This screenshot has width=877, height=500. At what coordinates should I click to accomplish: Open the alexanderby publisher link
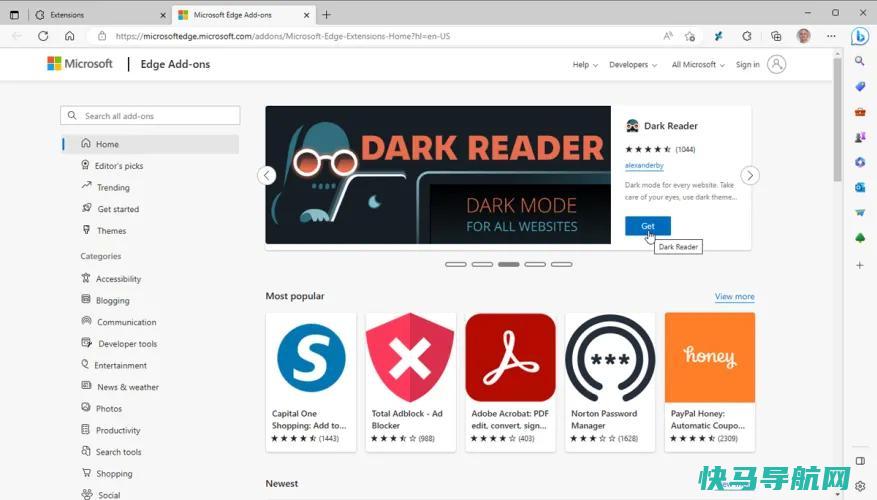tap(644, 166)
